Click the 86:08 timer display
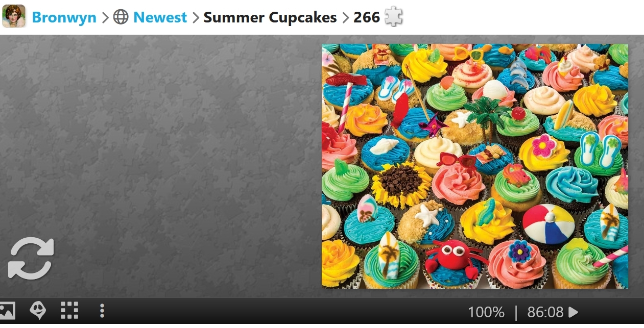Viewport: 644px width, 328px height. [x=545, y=312]
